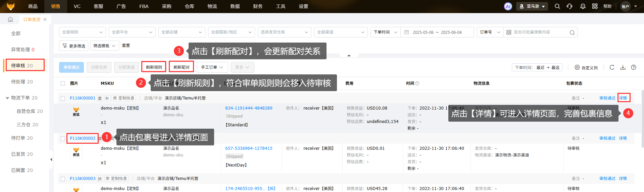Viewport: 644px width, 192px height.
Task: Collapse the left sidebar arrow handle
Action: [51, 159]
